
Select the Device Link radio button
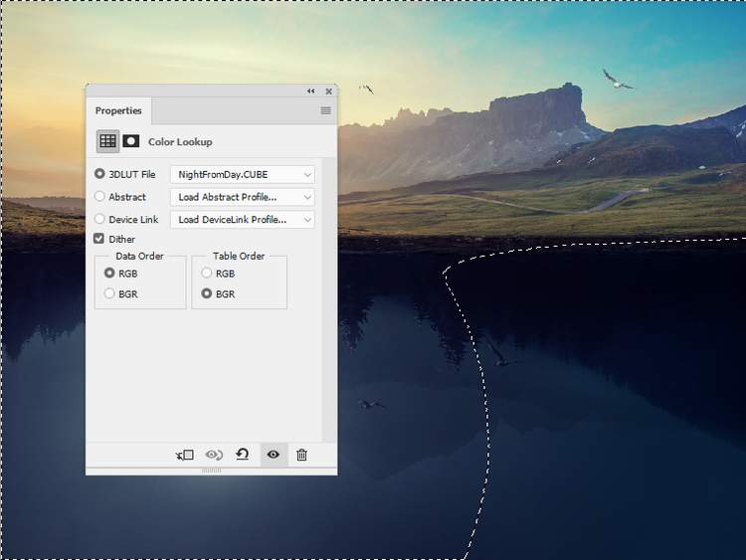click(x=99, y=219)
